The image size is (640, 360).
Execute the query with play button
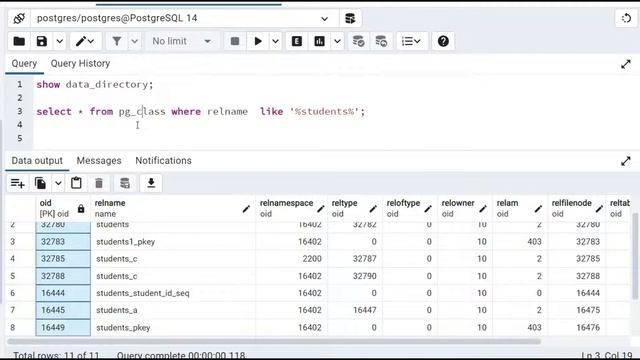pos(258,41)
